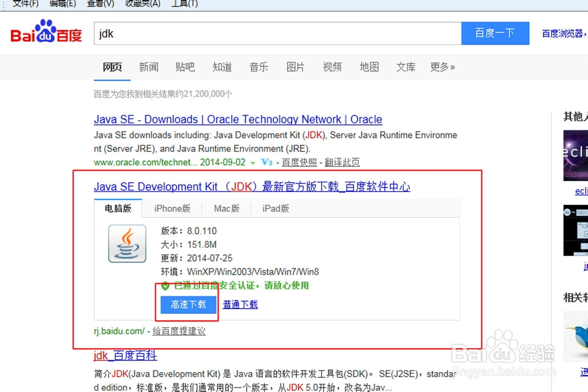Click the 高速下载 button

pyautogui.click(x=188, y=304)
